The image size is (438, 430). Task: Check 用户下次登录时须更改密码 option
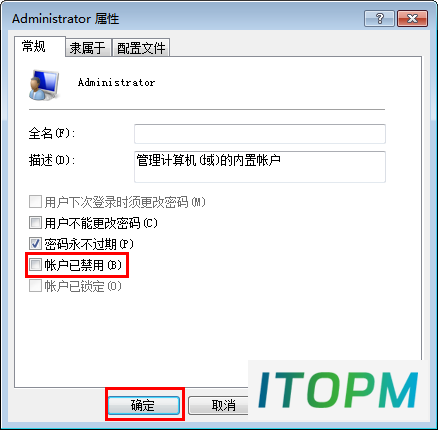point(35,202)
